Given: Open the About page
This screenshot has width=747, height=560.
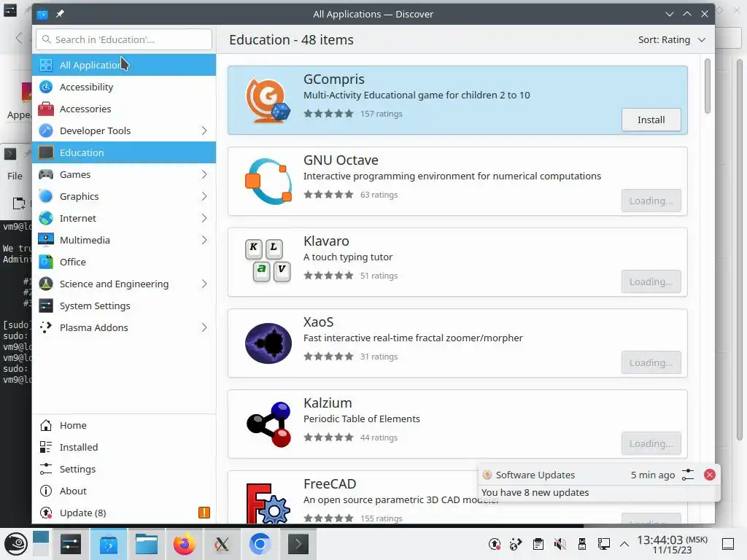Looking at the screenshot, I should [124, 491].
